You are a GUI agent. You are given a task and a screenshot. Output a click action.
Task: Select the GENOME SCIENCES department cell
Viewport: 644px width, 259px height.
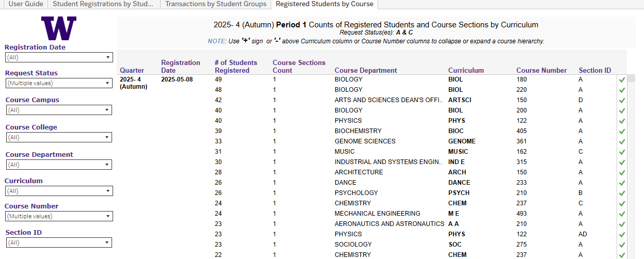[365, 141]
